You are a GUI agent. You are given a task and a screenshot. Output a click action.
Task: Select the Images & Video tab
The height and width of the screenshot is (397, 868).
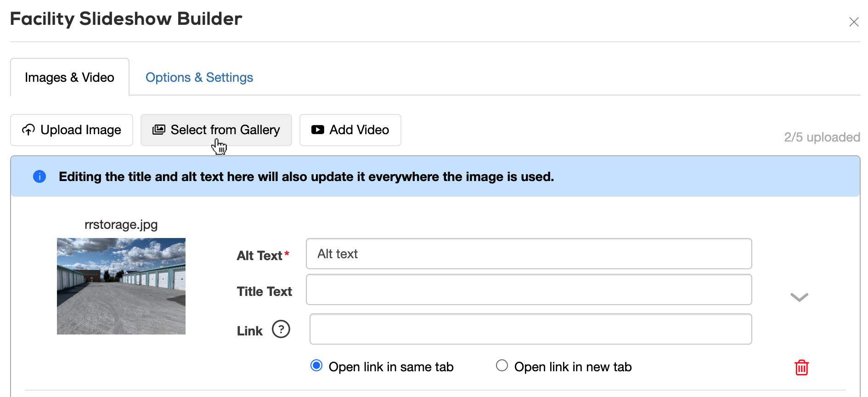pos(70,78)
